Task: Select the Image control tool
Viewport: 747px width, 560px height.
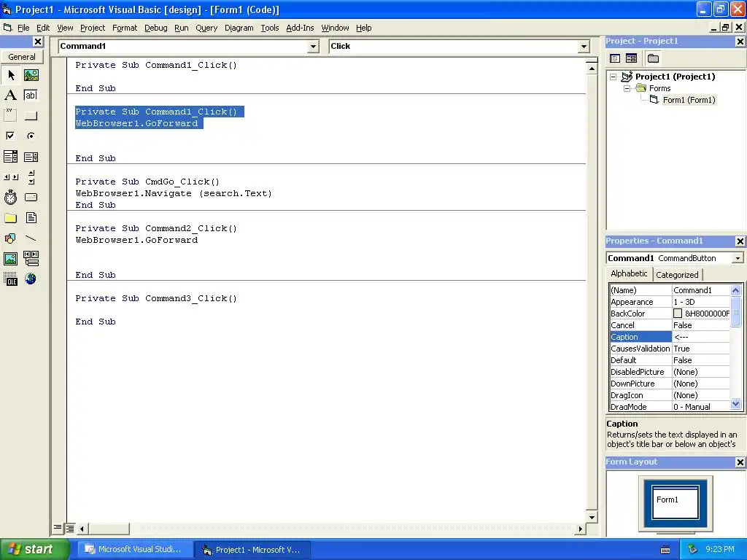Action: pos(11,259)
